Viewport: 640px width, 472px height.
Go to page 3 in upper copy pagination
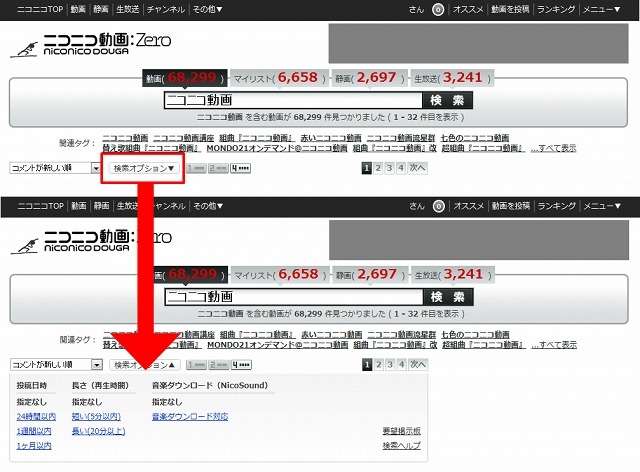pyautogui.click(x=389, y=168)
